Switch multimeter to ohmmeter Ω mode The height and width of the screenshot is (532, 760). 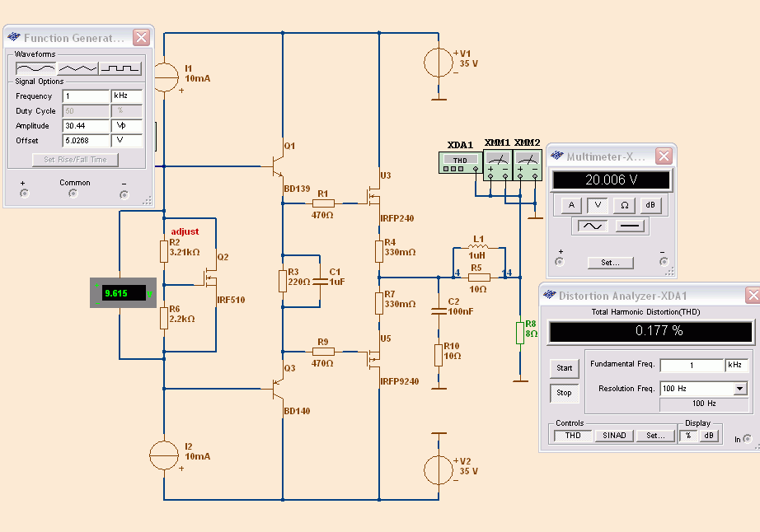pos(624,205)
